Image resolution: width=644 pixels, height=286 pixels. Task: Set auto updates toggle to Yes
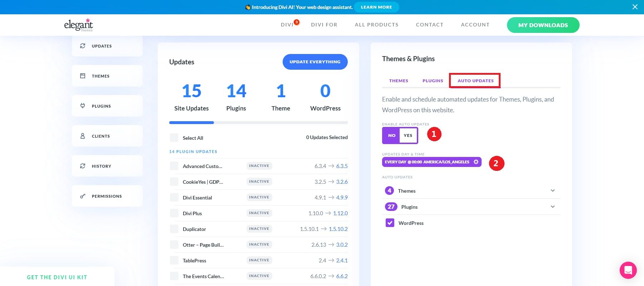[408, 135]
